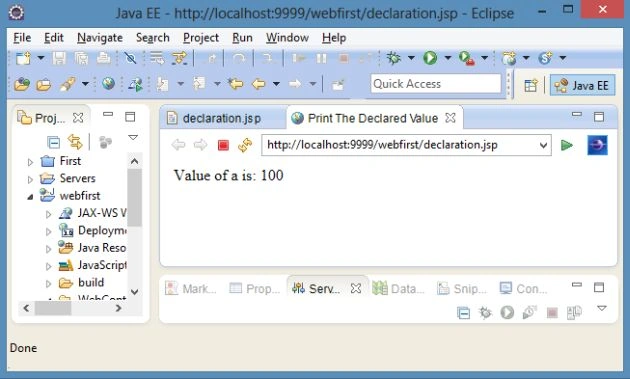Expand the build folder node

point(48,283)
